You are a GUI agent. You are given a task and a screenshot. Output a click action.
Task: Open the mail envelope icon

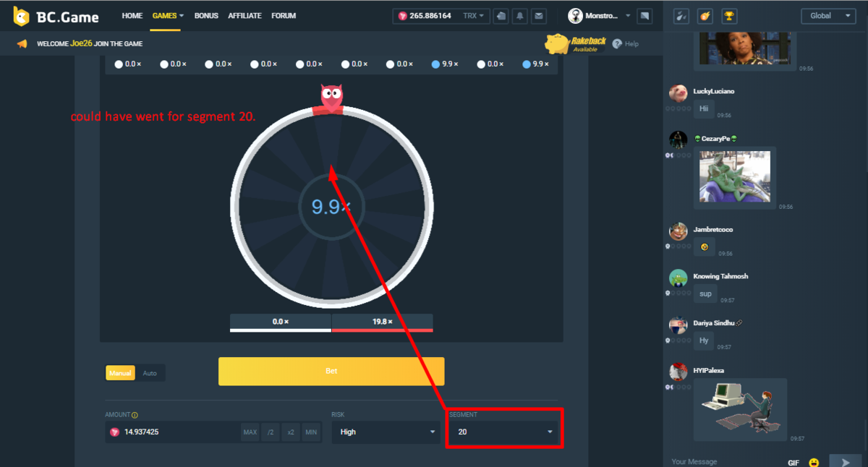click(x=538, y=16)
